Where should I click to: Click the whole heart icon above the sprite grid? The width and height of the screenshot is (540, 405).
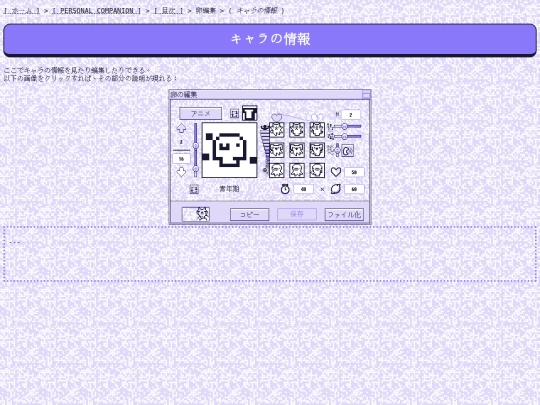coord(277,118)
